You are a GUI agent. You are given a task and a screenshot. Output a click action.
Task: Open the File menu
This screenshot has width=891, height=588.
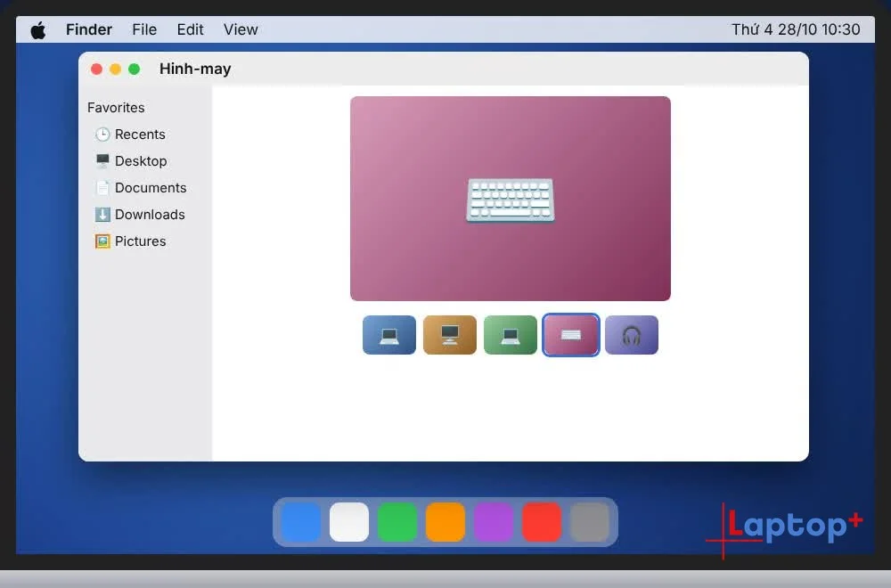pos(144,29)
